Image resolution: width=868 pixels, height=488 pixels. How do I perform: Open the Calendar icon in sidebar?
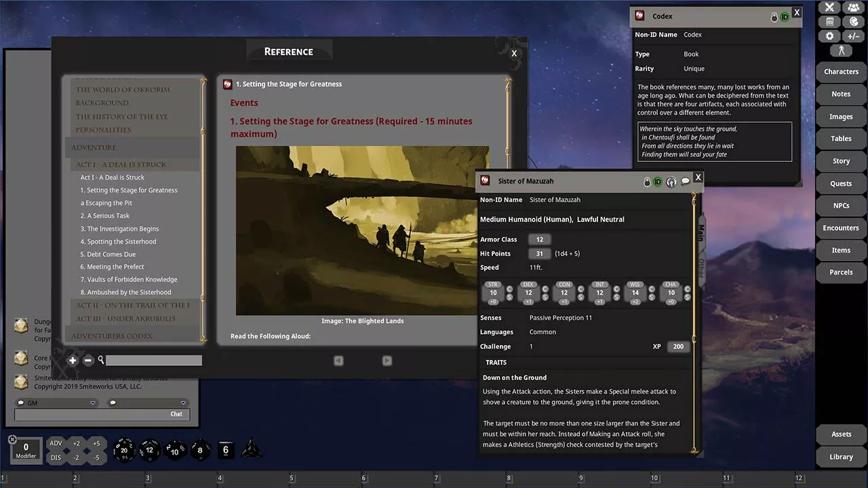pyautogui.click(x=829, y=22)
